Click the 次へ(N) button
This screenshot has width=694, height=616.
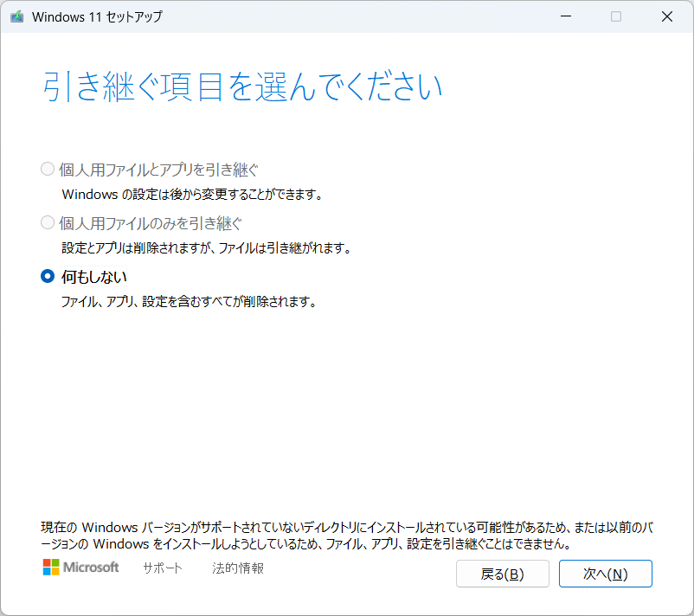[x=605, y=574]
